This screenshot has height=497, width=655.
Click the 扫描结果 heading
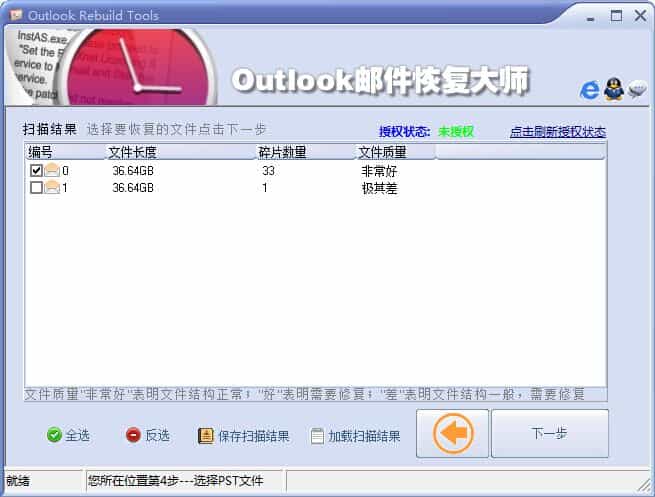coord(50,129)
